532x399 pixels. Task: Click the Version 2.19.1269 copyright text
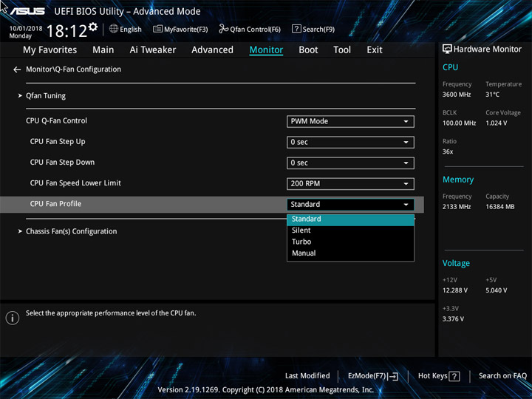tap(266, 390)
